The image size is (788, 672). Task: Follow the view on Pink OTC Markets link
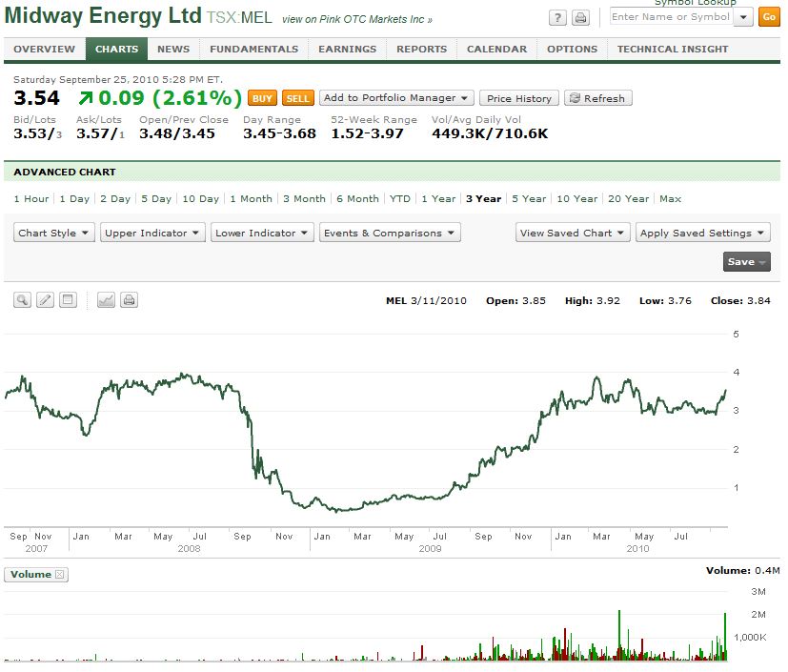click(356, 19)
